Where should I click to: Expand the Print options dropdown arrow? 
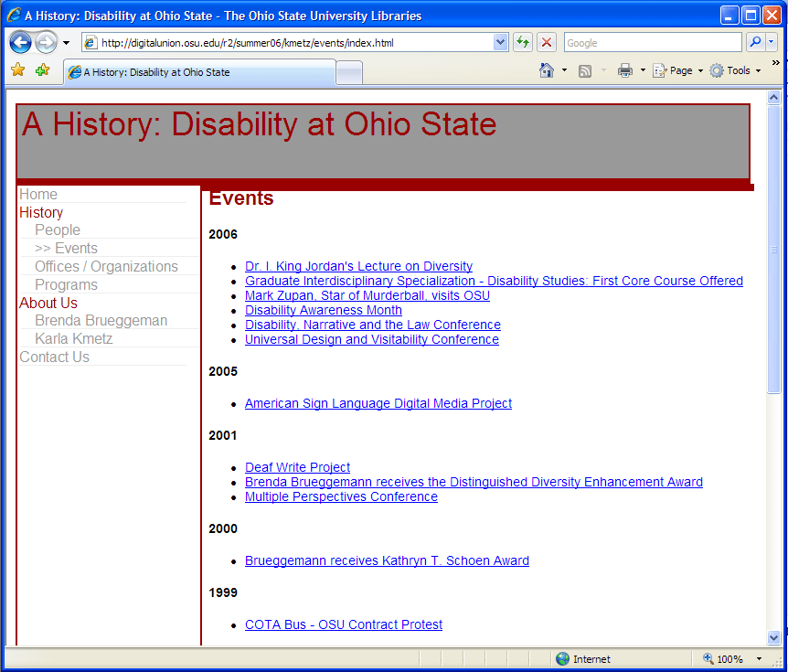point(643,70)
